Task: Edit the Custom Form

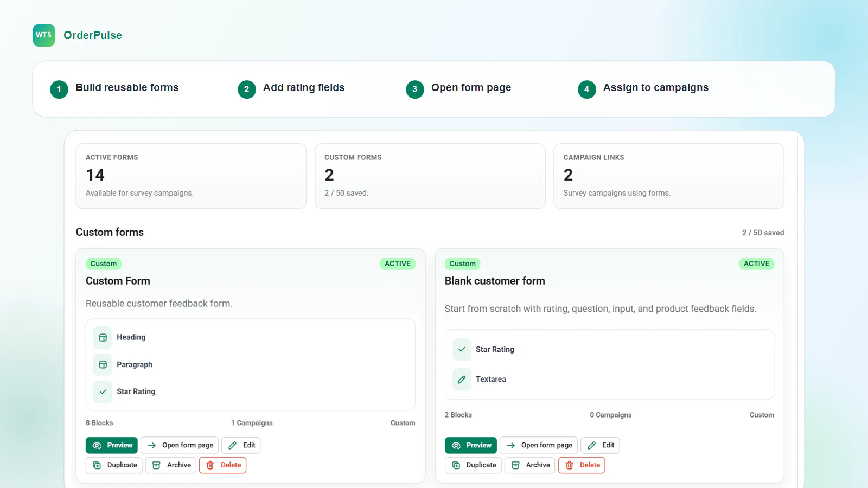Action: pyautogui.click(x=241, y=445)
